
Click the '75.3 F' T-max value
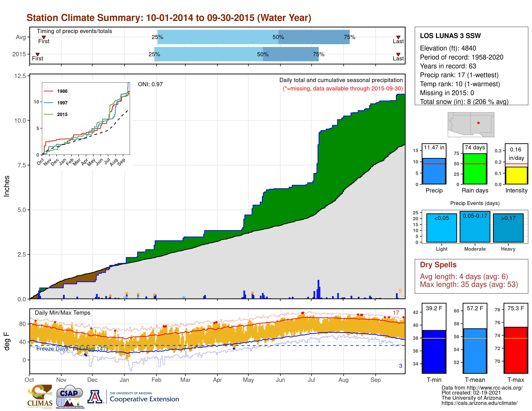(516, 308)
